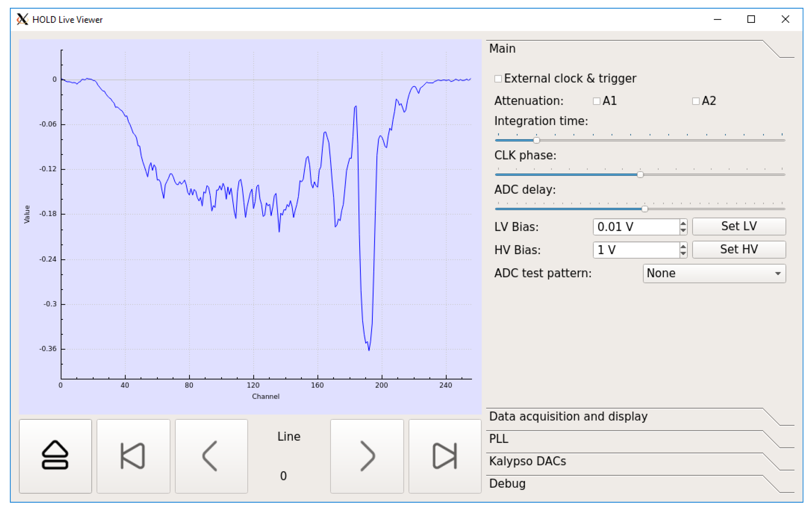Jump to first line with skip-back icon
The image size is (812, 511).
(133, 456)
